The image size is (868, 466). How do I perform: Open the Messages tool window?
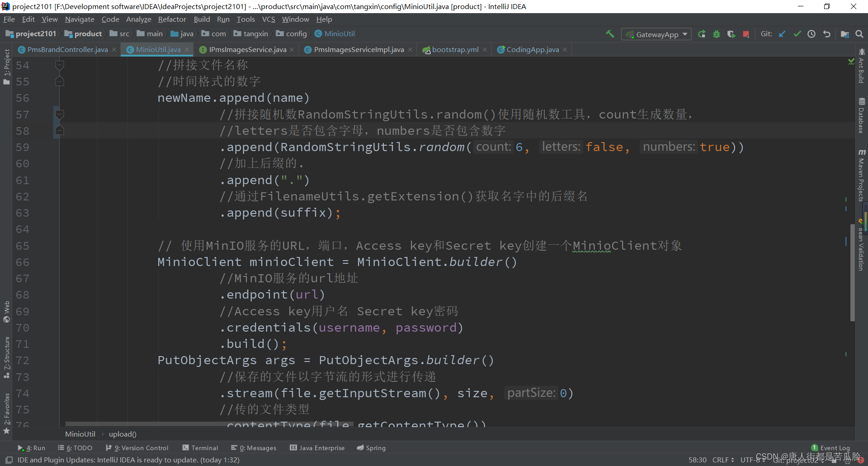point(254,448)
